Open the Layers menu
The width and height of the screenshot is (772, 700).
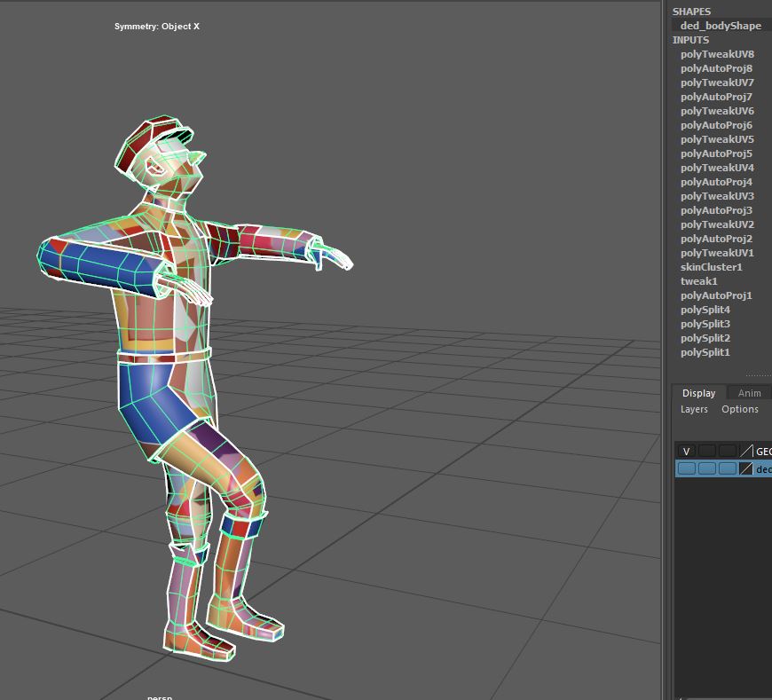tap(694, 409)
